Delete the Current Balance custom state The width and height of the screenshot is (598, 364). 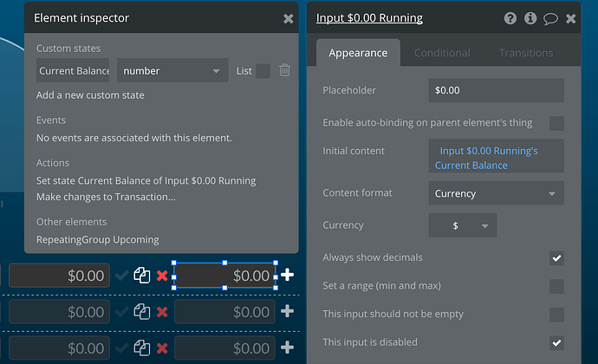point(284,70)
